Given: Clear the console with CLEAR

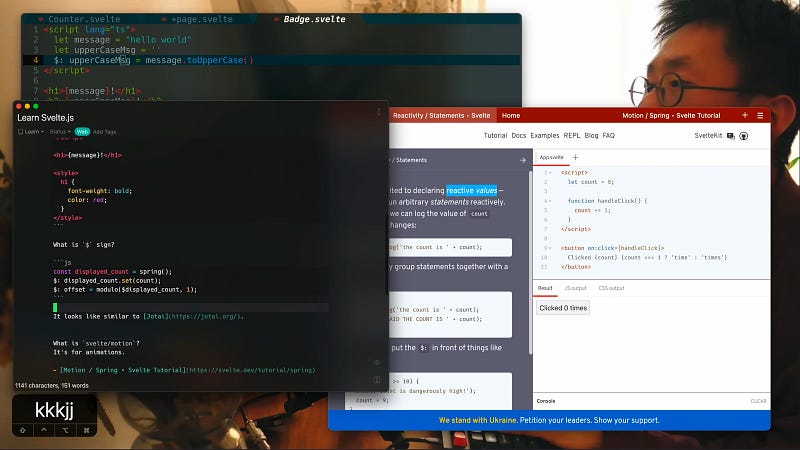Looking at the screenshot, I should point(758,401).
